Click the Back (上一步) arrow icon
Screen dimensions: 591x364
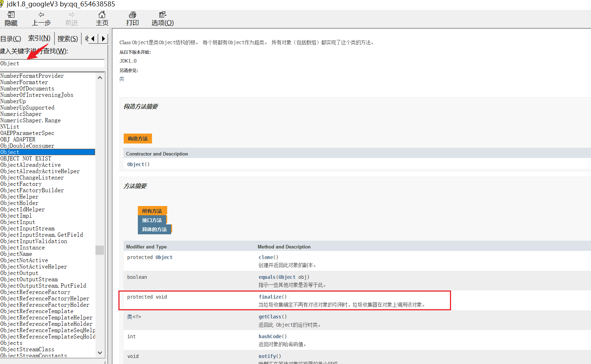(41, 15)
